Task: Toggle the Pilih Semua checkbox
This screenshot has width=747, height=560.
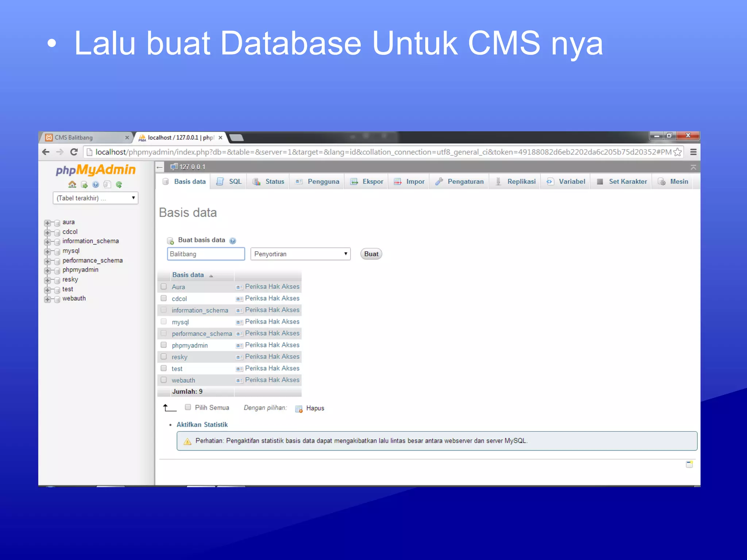Action: coord(188,407)
